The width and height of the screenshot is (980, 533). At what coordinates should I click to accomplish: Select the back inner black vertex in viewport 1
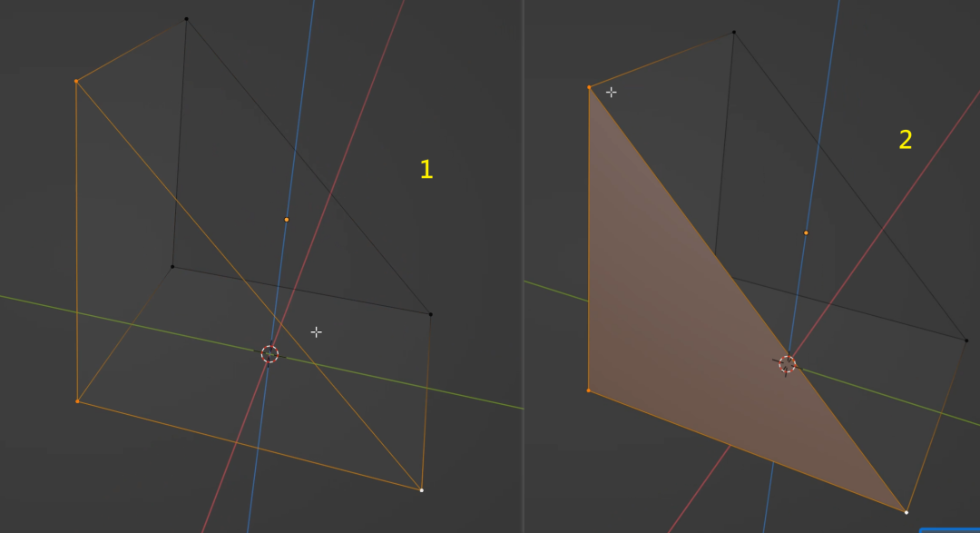pyautogui.click(x=172, y=267)
